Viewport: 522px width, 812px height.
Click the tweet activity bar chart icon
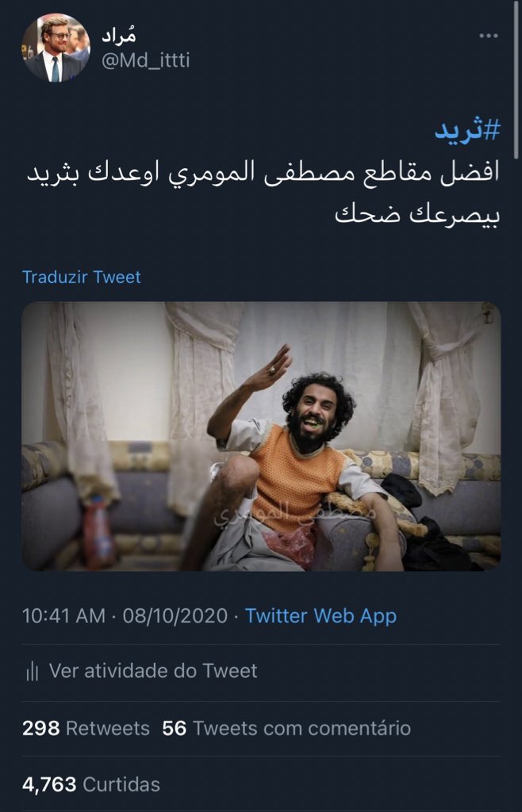(32, 672)
